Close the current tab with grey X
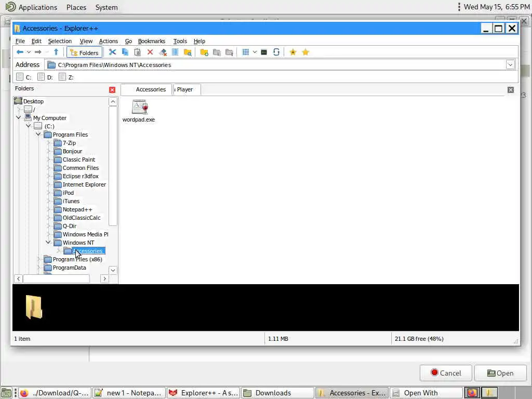Image resolution: width=532 pixels, height=399 pixels. pyautogui.click(x=511, y=89)
